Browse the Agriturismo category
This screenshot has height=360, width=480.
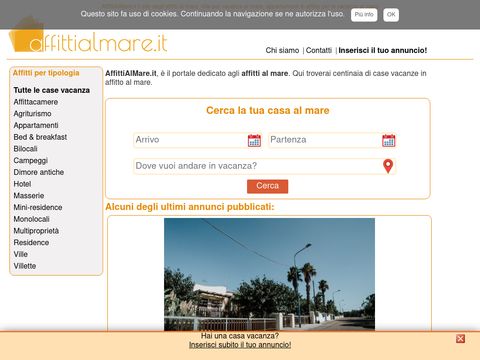(32, 114)
